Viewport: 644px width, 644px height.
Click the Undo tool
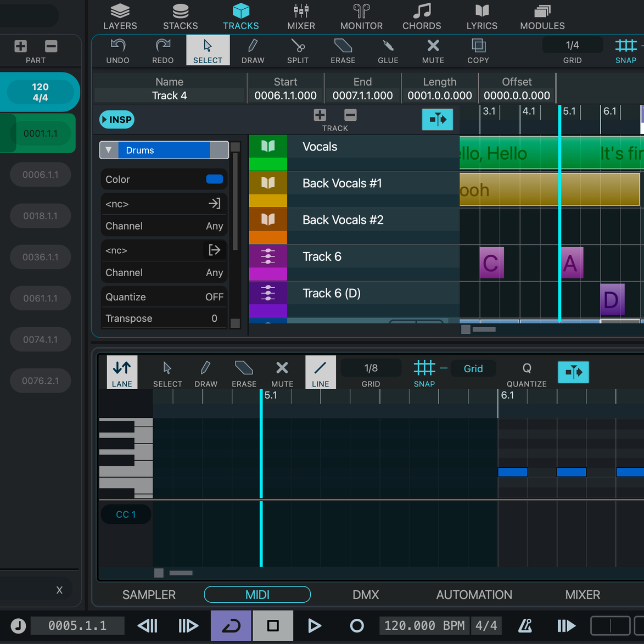tap(118, 51)
